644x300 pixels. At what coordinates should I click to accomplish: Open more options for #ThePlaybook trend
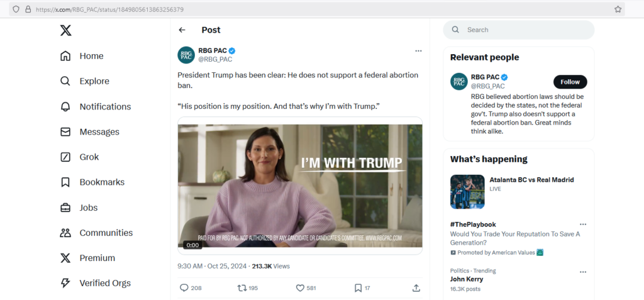[x=583, y=225]
